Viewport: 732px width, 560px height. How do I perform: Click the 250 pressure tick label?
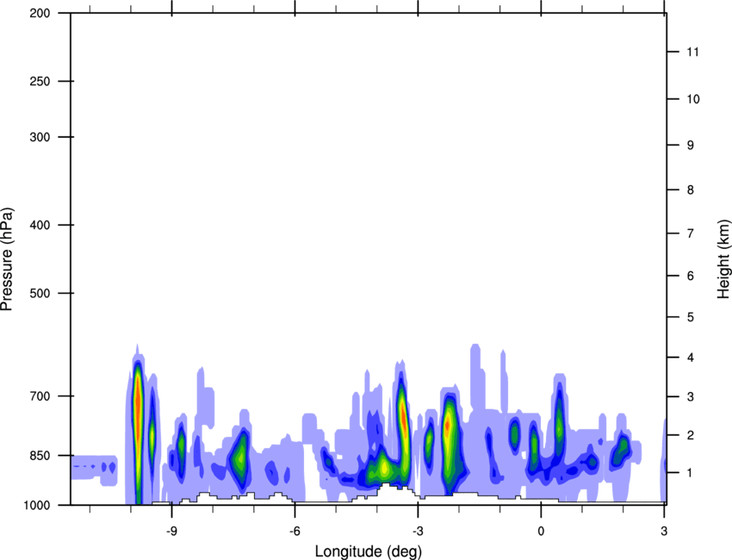point(40,81)
